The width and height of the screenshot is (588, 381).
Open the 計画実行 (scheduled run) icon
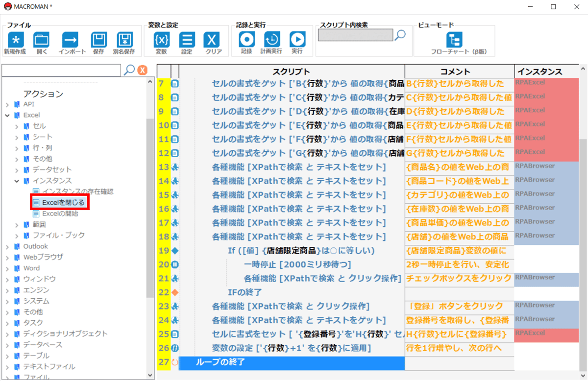tap(272, 39)
